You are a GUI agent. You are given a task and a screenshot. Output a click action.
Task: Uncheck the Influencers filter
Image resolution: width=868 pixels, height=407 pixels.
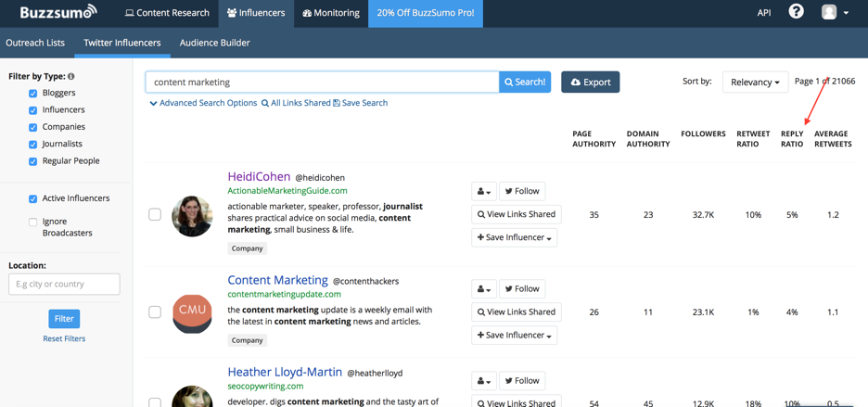[33, 110]
